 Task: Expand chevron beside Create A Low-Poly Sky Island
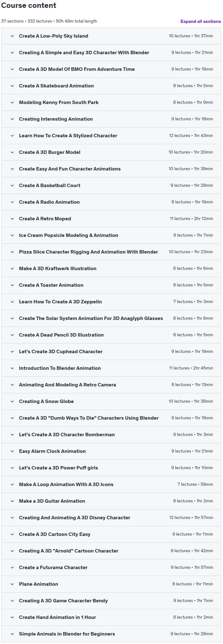[12, 36]
